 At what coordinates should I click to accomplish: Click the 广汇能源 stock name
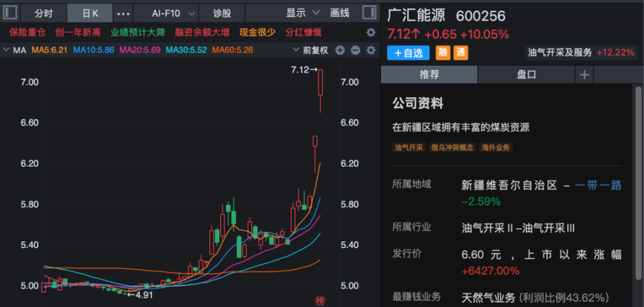click(418, 16)
